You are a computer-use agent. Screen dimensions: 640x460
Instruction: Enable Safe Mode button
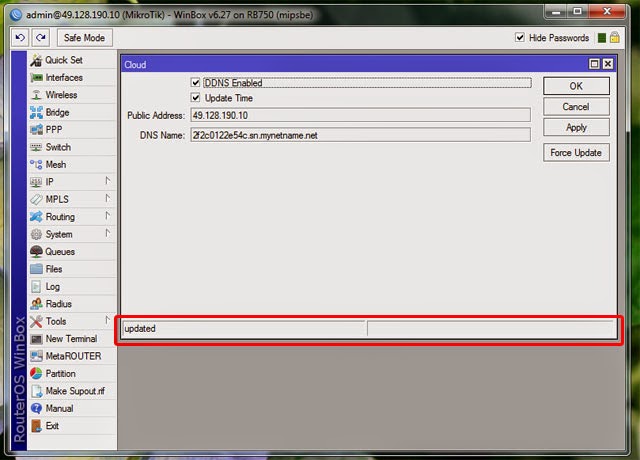pyautogui.click(x=84, y=38)
